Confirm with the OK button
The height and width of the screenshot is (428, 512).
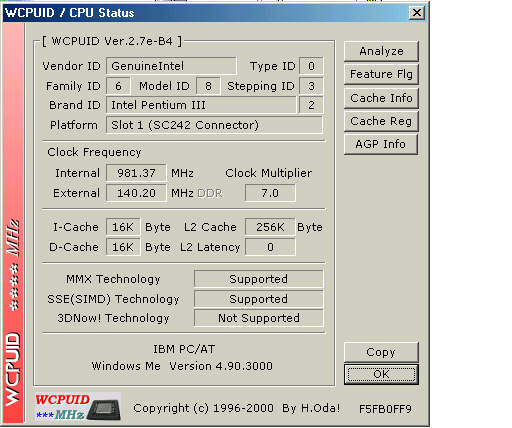point(381,374)
